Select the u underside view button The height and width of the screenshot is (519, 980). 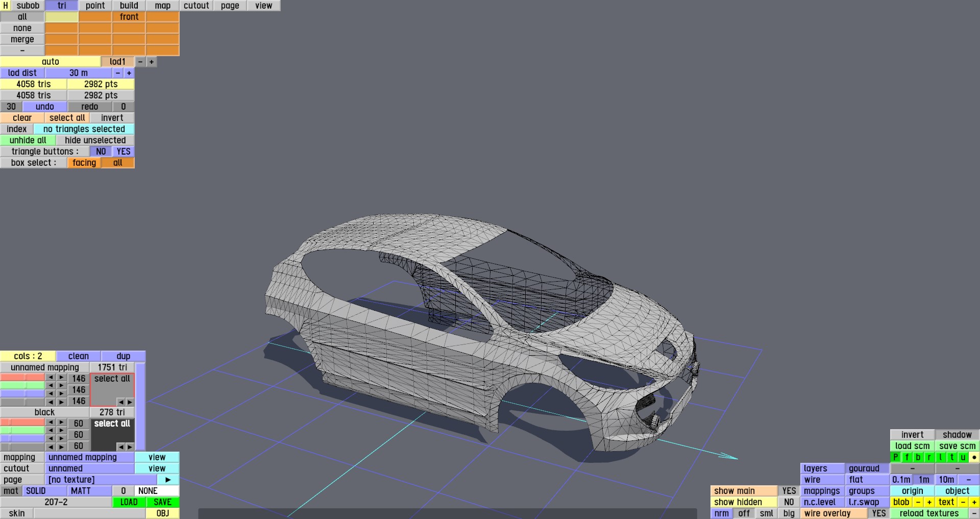(963, 457)
